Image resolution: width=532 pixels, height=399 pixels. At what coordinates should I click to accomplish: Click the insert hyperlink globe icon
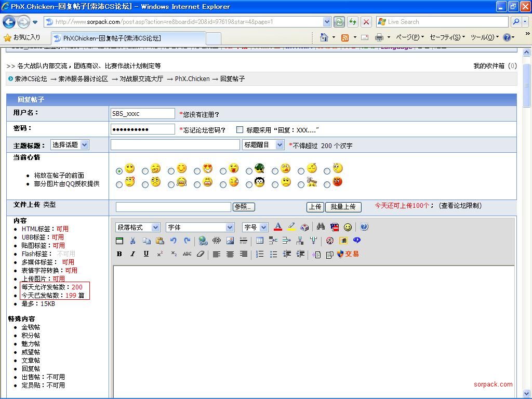coord(203,241)
